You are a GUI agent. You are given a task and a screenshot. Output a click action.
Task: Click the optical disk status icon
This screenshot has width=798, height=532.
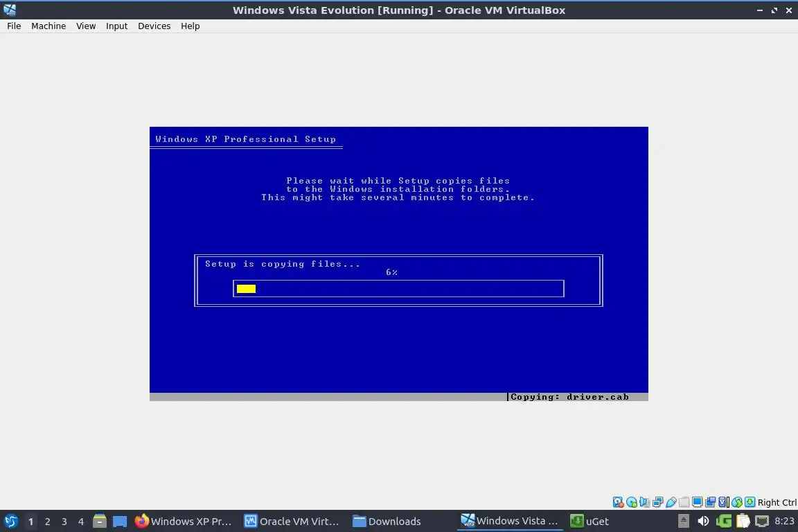coord(632,502)
